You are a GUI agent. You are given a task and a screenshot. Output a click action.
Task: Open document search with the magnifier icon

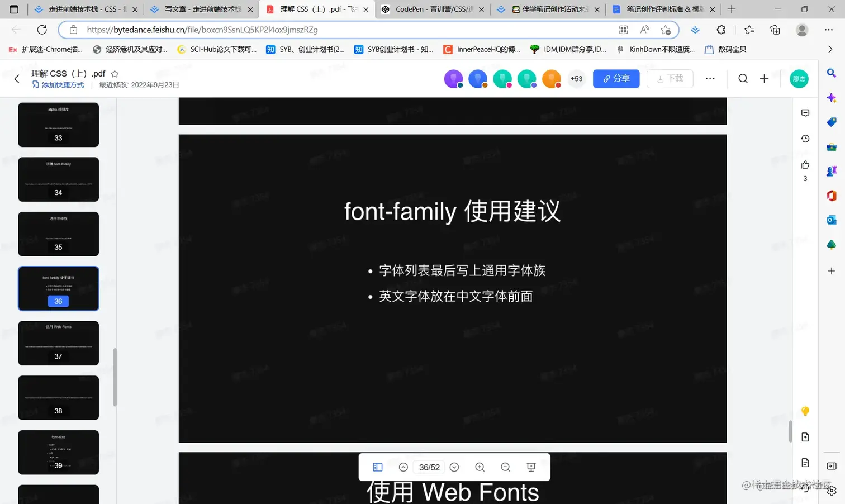pyautogui.click(x=743, y=78)
